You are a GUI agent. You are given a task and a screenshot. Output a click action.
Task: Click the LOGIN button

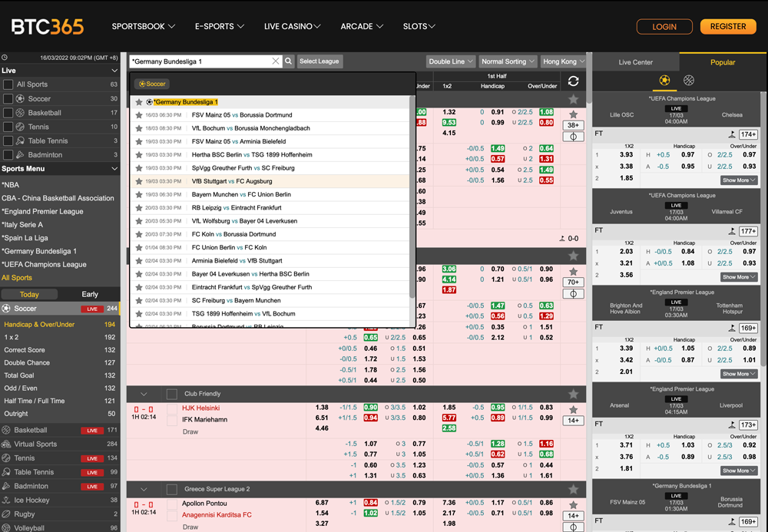click(664, 26)
